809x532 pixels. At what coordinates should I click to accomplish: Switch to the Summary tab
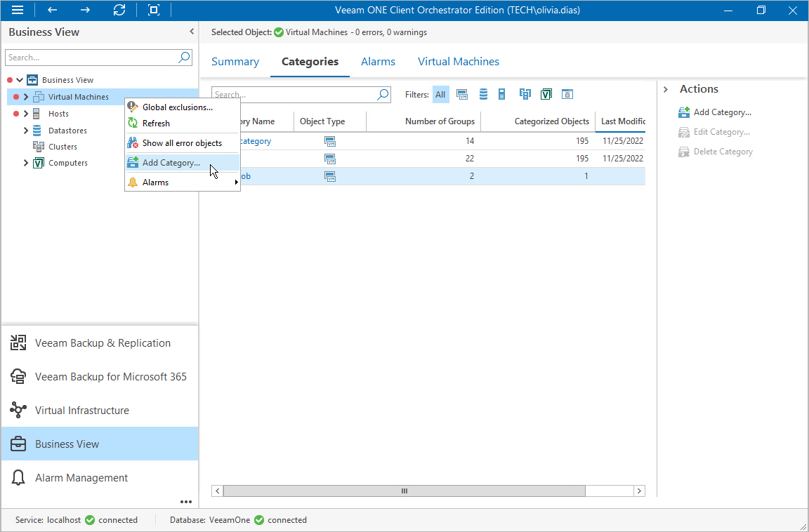point(235,61)
